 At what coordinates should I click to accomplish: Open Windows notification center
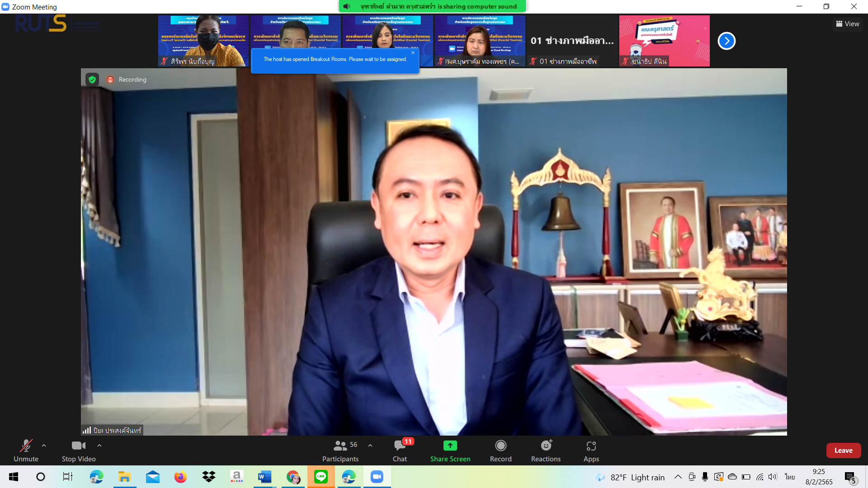coord(850,477)
